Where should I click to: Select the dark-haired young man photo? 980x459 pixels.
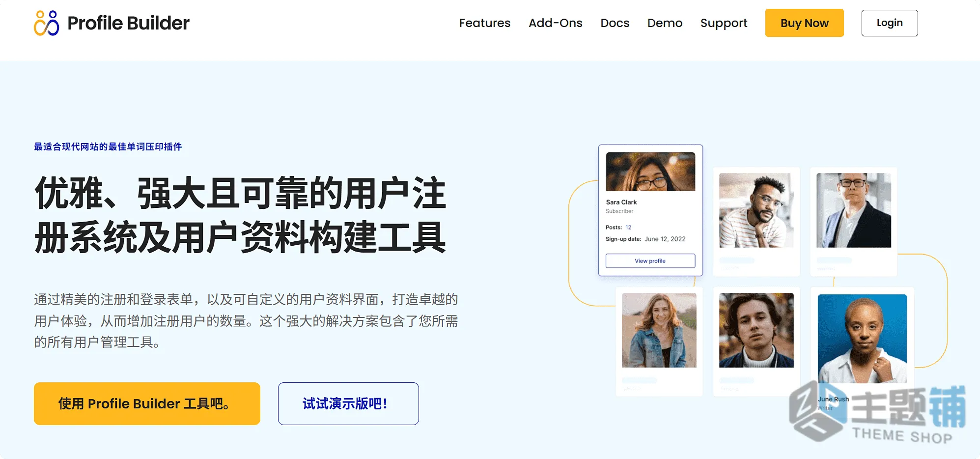(x=756, y=330)
